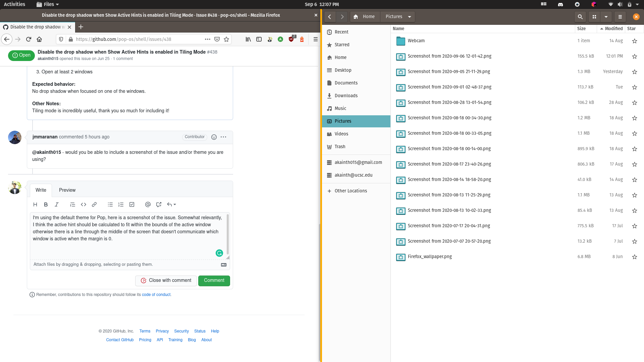This screenshot has width=644, height=362.
Task: Open the view options dropdown in Files
Action: (606, 16)
